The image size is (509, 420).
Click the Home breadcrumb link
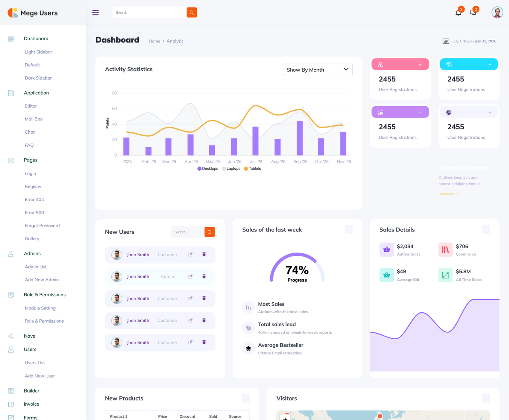(155, 41)
